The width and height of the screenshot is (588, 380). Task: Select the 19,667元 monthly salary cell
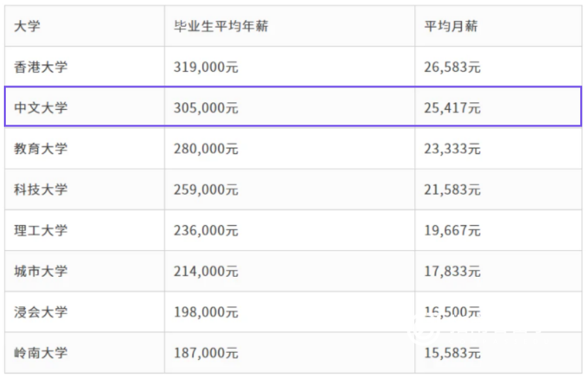click(x=452, y=230)
